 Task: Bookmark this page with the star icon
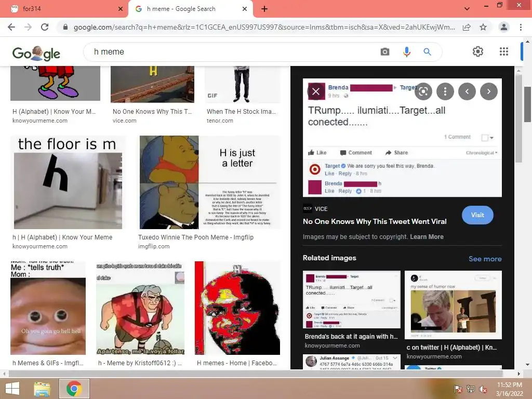(x=483, y=27)
